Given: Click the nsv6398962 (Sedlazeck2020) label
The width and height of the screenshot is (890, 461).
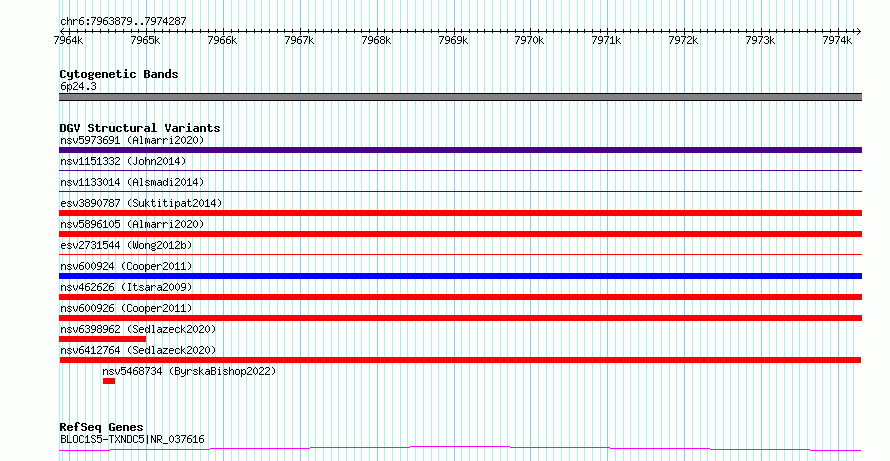Looking at the screenshot, I should [x=138, y=329].
